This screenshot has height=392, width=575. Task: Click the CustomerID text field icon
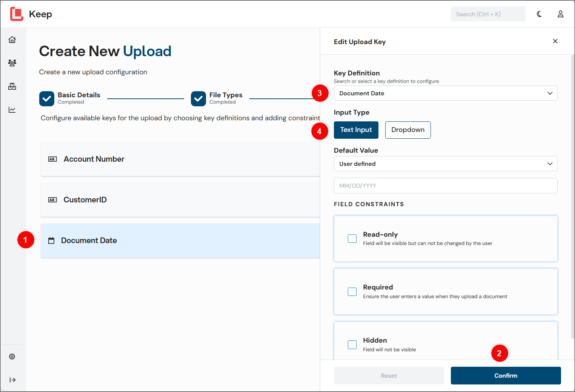[x=52, y=200]
